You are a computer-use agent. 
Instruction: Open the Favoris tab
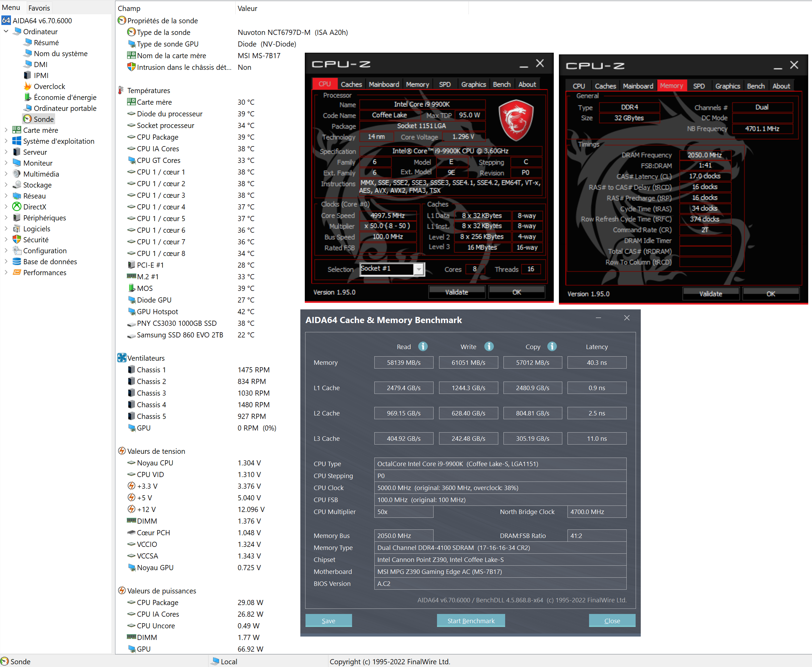coord(39,8)
